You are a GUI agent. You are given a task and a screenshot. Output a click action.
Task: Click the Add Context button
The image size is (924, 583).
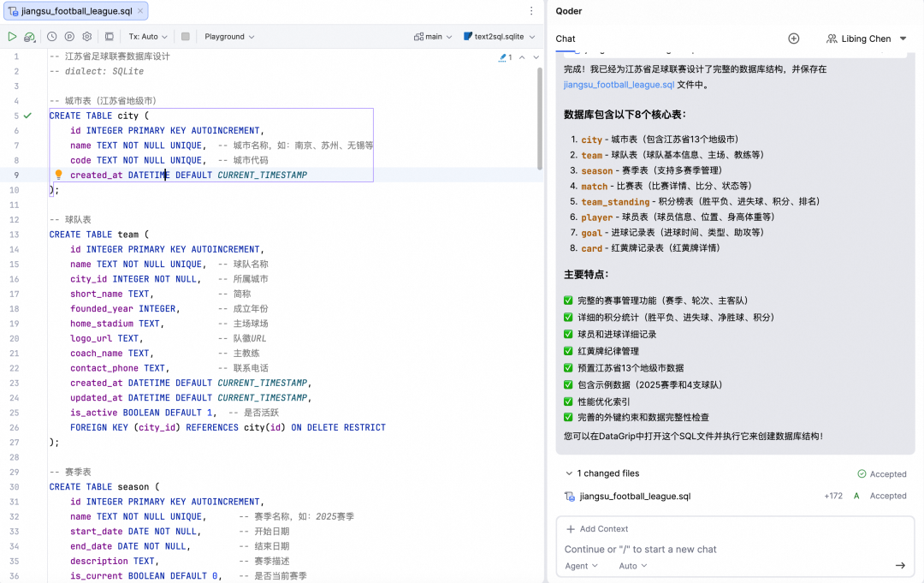click(x=597, y=529)
